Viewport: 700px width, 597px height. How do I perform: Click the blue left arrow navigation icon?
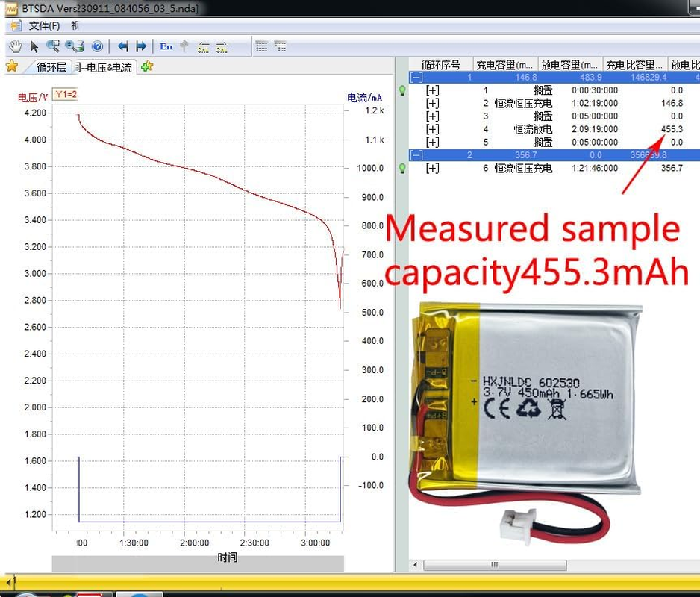[123, 46]
